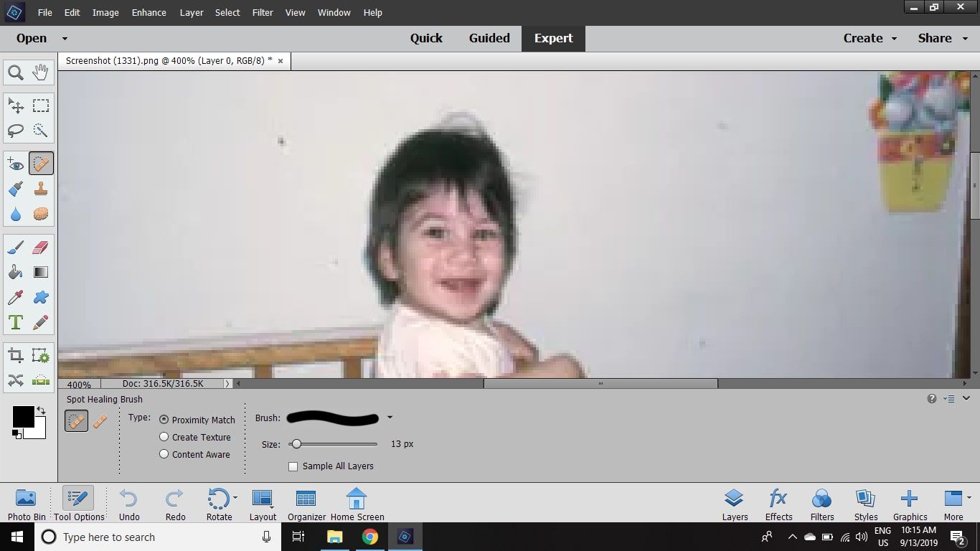Expand the Open dropdown arrow
The width and height of the screenshot is (980, 551).
tap(65, 39)
